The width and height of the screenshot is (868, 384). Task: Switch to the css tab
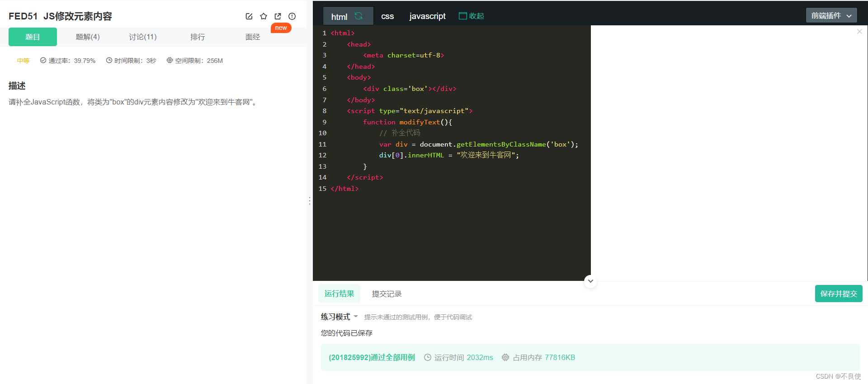tap(387, 16)
